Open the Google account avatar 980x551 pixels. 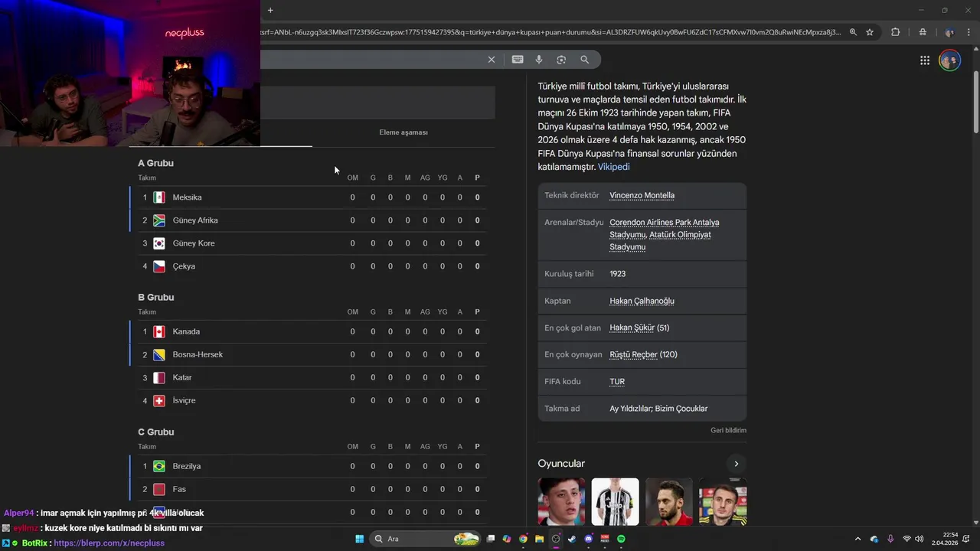(x=949, y=60)
